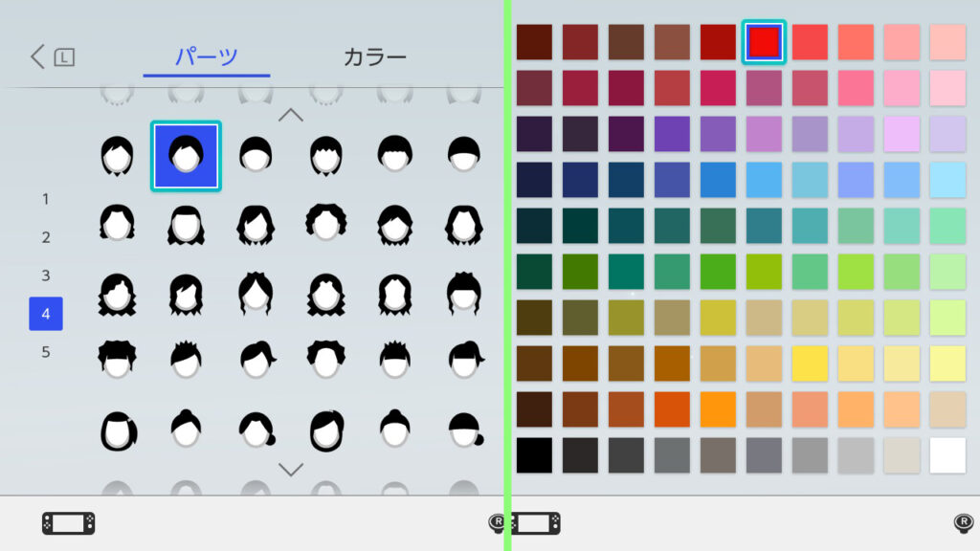The width and height of the screenshot is (980, 551).
Task: Pick the vivid orange color swatch
Action: (718, 409)
